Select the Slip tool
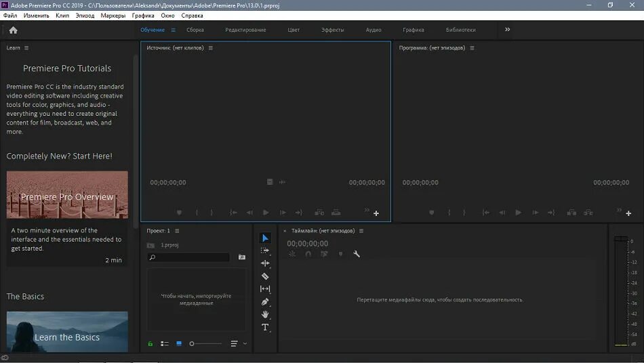The width and height of the screenshot is (644, 363). coord(265,289)
